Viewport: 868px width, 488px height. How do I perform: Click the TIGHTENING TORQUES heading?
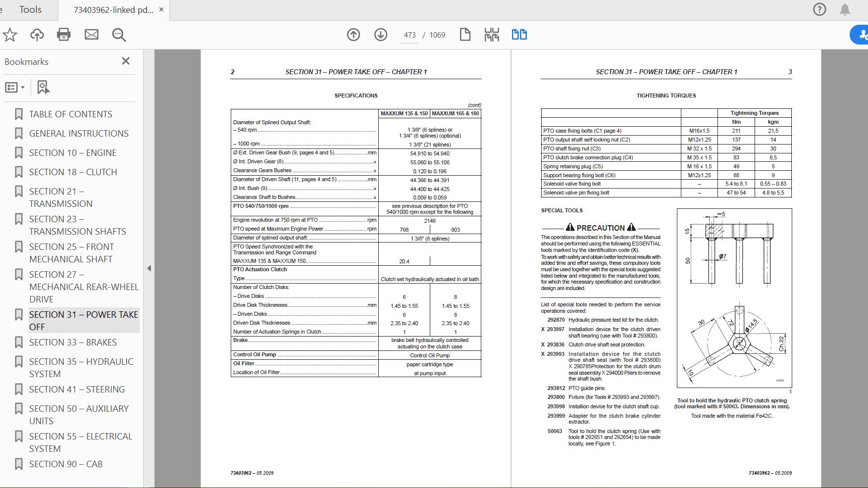pos(666,96)
